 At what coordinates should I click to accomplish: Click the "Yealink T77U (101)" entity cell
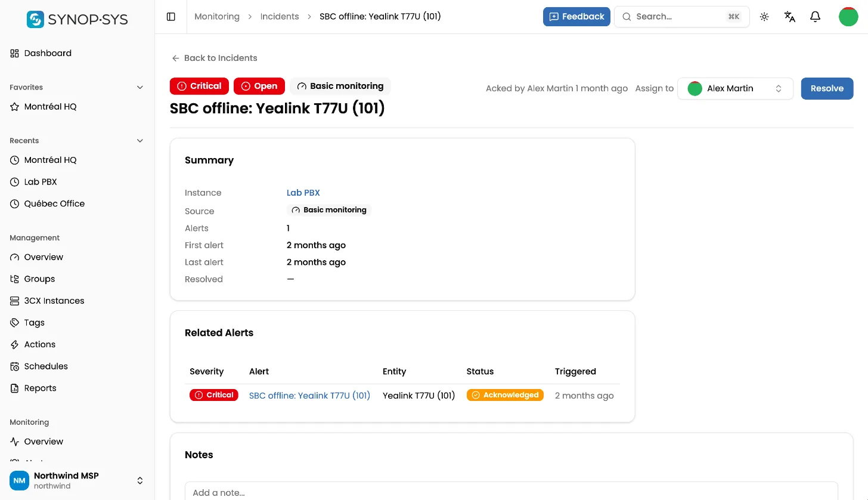[418, 396]
